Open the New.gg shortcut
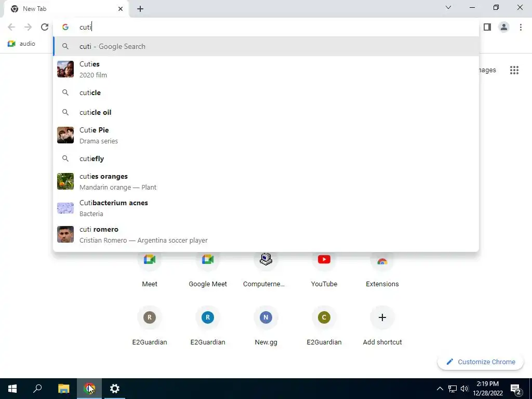The image size is (532, 399). coord(266,327)
